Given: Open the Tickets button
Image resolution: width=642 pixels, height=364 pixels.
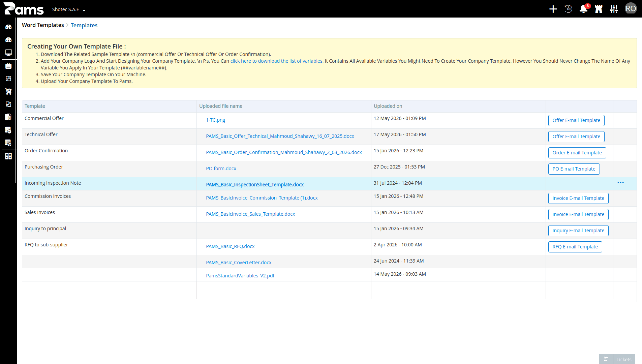Looking at the screenshot, I should click(624, 359).
